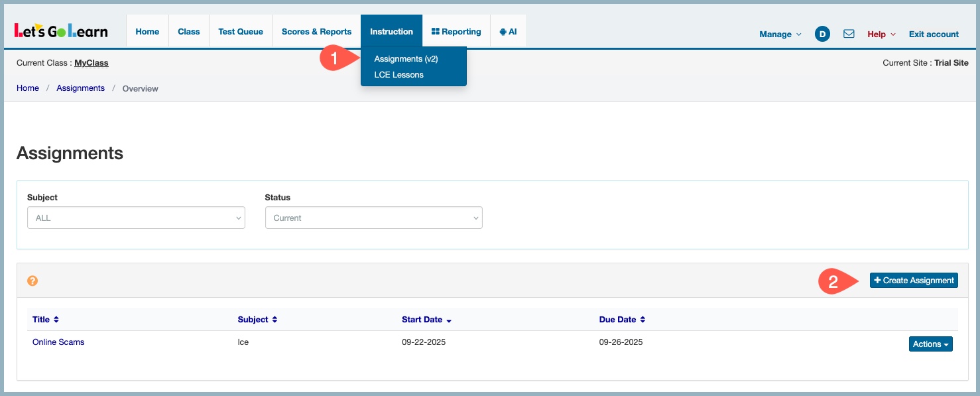Sort by Due Date column

coord(622,320)
